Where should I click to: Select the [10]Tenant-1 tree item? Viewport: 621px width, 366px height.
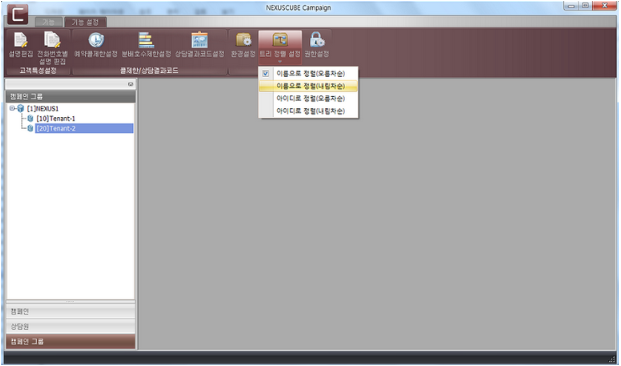click(56, 118)
